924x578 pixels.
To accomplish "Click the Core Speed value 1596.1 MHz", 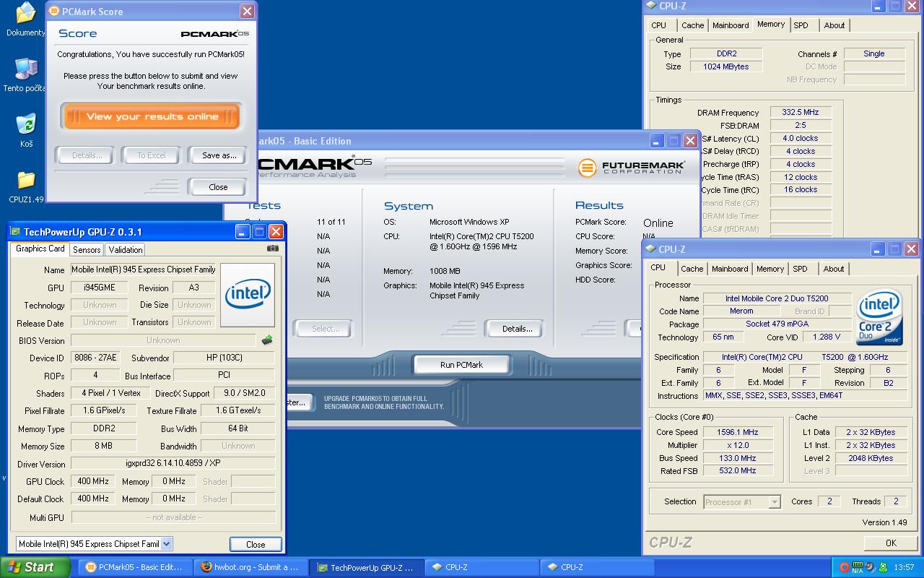I will tap(737, 432).
